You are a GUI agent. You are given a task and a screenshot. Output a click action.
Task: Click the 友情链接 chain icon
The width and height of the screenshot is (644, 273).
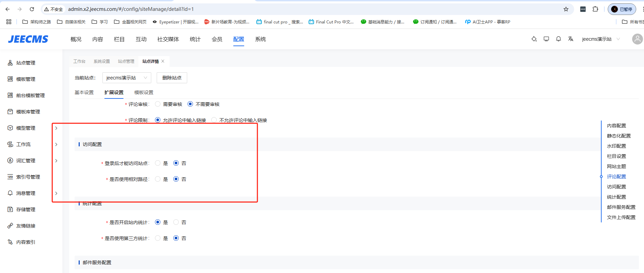click(x=10, y=226)
